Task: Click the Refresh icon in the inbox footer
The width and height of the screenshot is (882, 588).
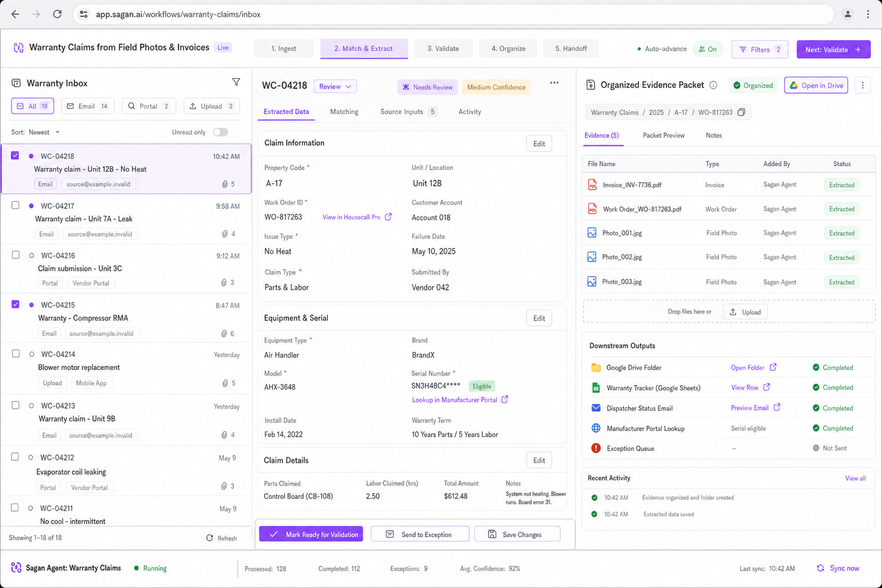Action: pos(210,538)
